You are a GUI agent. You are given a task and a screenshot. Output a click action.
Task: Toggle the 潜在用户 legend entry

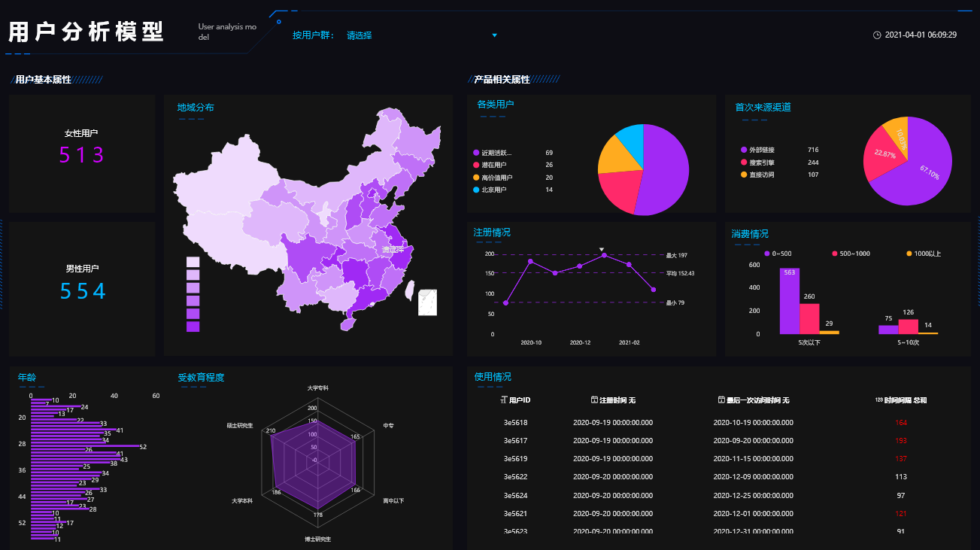click(x=490, y=165)
